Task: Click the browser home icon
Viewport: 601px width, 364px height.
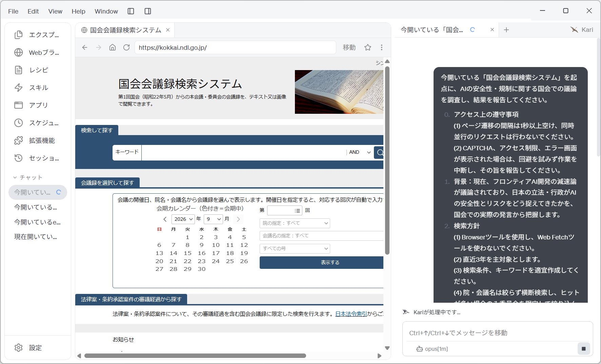Action: (113, 47)
